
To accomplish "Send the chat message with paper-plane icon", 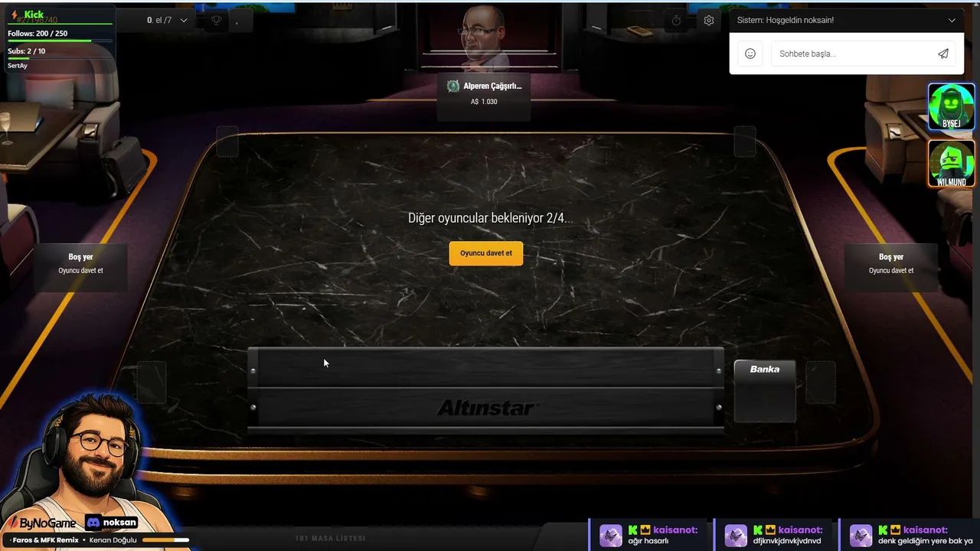I will 943,54.
